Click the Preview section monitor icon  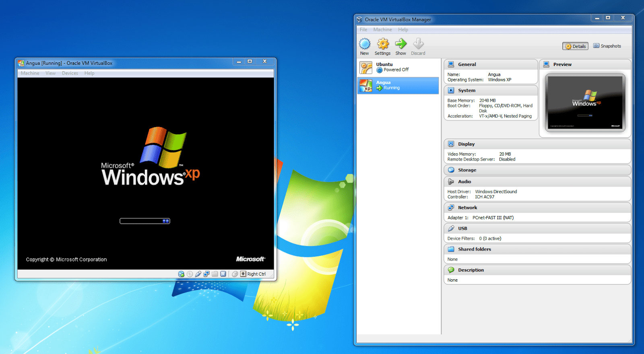point(547,64)
